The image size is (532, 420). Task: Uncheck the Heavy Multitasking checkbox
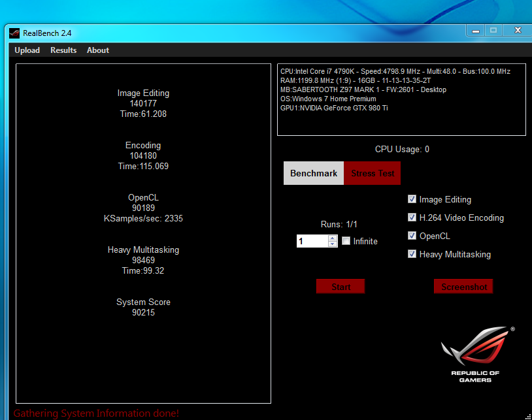pyautogui.click(x=412, y=254)
